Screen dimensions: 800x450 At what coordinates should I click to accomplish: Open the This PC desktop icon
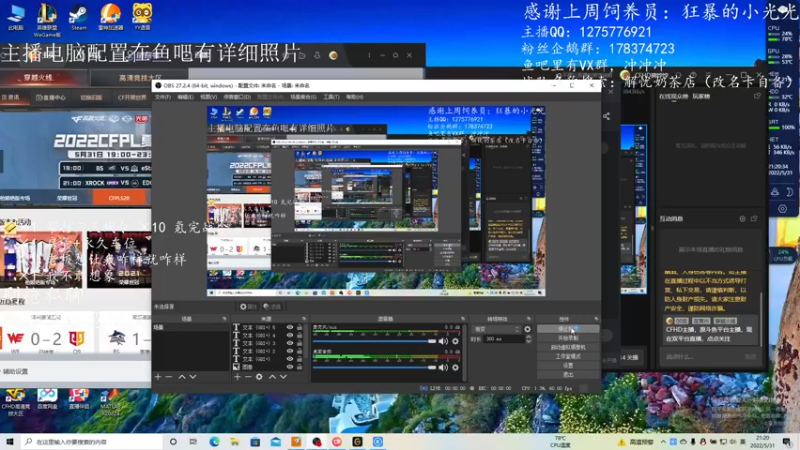click(16, 17)
